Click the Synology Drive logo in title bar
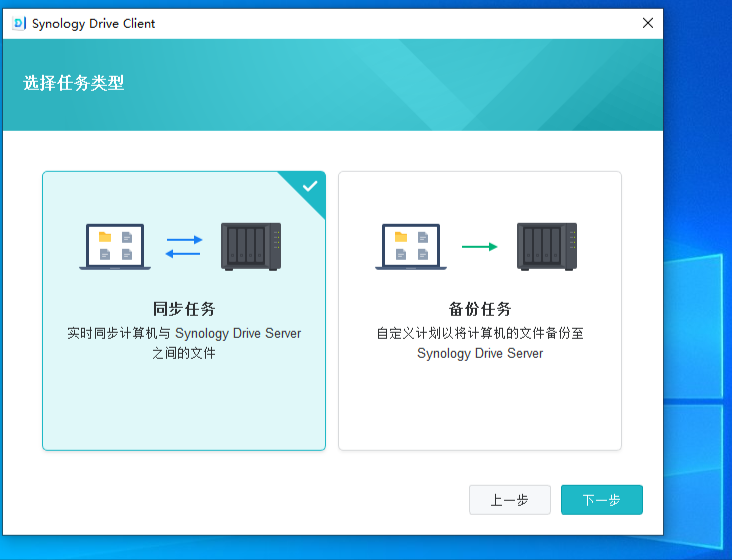The height and width of the screenshot is (560, 732). [19, 23]
